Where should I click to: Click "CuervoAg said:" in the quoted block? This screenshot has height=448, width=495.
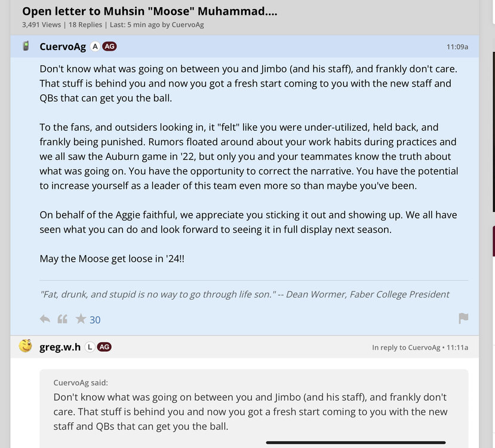tap(81, 383)
